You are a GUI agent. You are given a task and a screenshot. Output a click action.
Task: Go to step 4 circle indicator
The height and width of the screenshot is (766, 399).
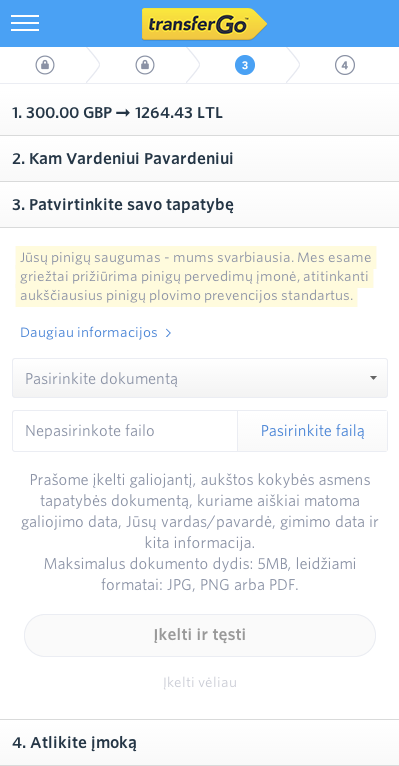[345, 65]
